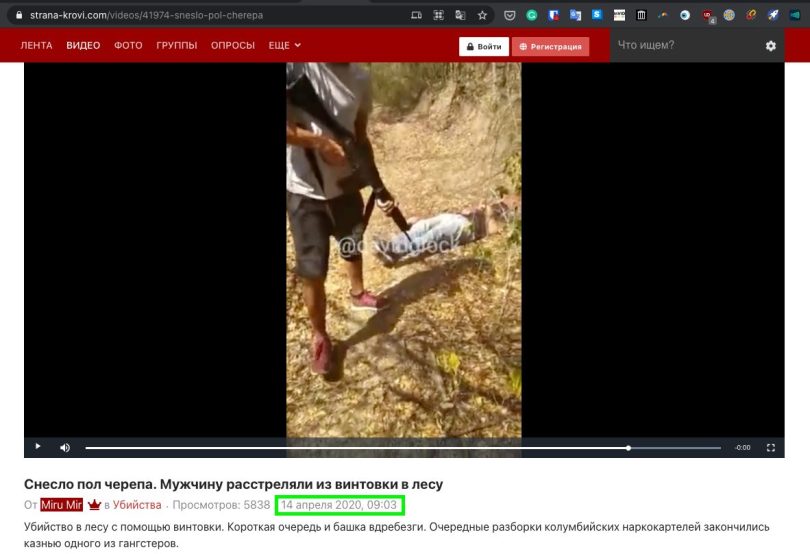Toggle fullscreen mode on the video player
810x554 pixels.
(x=771, y=447)
